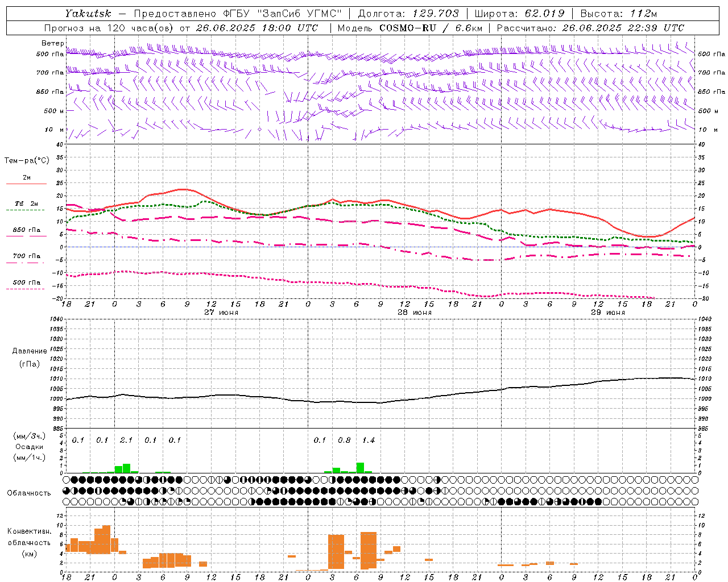Click the Долгота: 129.703 value
Screen dimensions: 728x582
tap(408, 14)
